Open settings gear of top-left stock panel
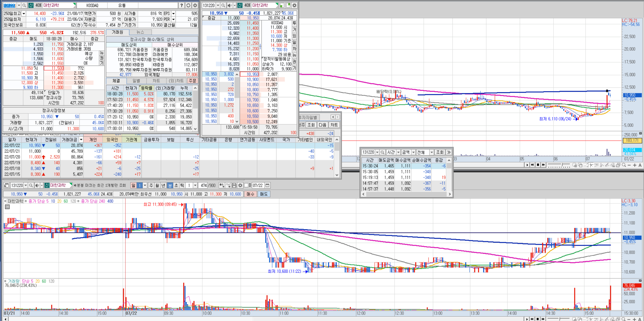The width and height of the screenshot is (644, 321). pos(195,5)
